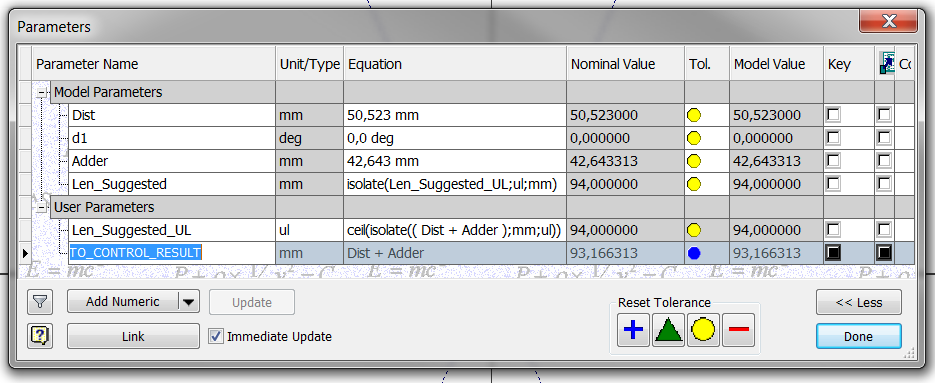
Task: Collapse the User Parameters group
Action: coord(42,208)
